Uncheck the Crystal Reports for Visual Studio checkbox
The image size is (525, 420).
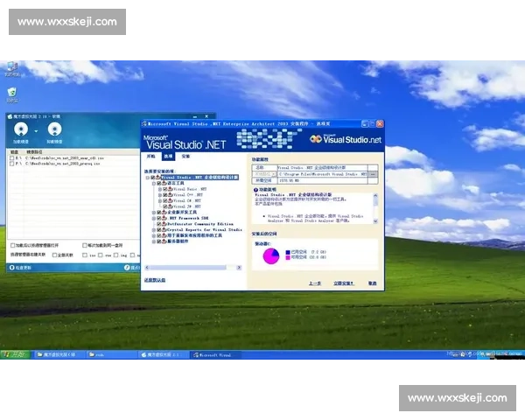pos(159,230)
